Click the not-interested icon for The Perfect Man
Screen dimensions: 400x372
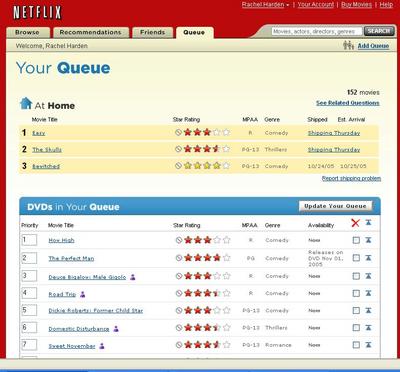179,258
